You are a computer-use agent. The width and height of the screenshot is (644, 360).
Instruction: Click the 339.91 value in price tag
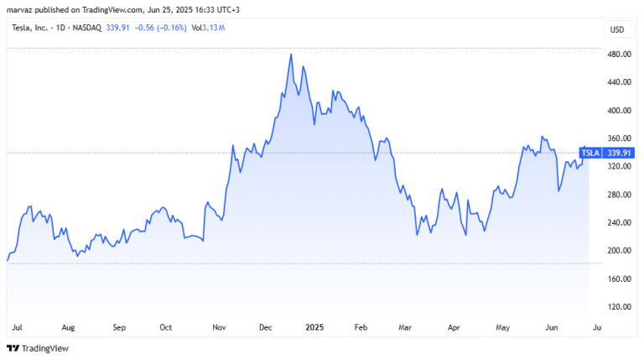coord(619,154)
